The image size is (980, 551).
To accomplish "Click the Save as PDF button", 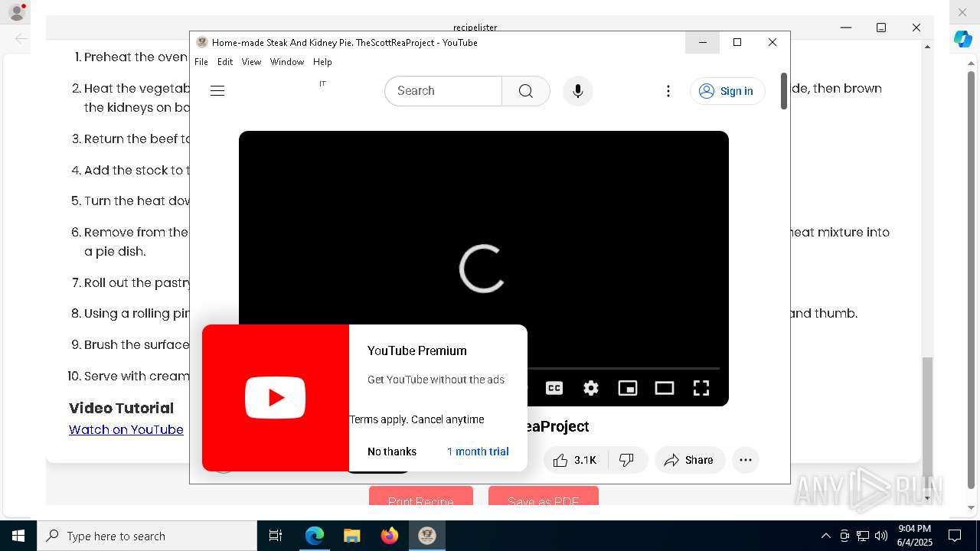I will (544, 496).
